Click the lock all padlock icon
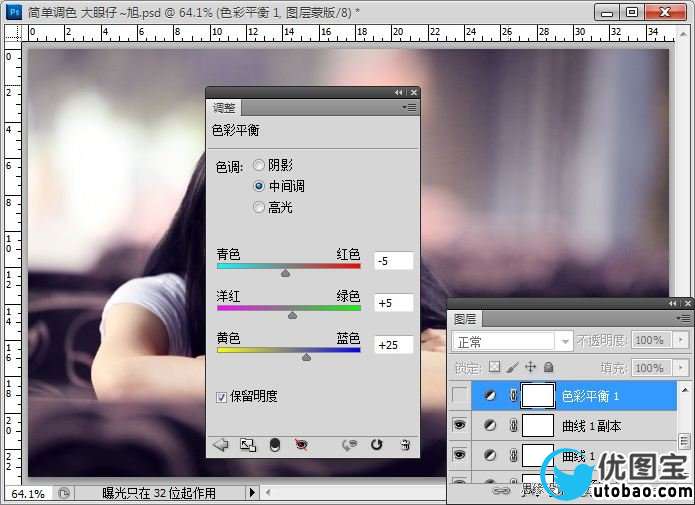This screenshot has height=505, width=695. coord(548,367)
